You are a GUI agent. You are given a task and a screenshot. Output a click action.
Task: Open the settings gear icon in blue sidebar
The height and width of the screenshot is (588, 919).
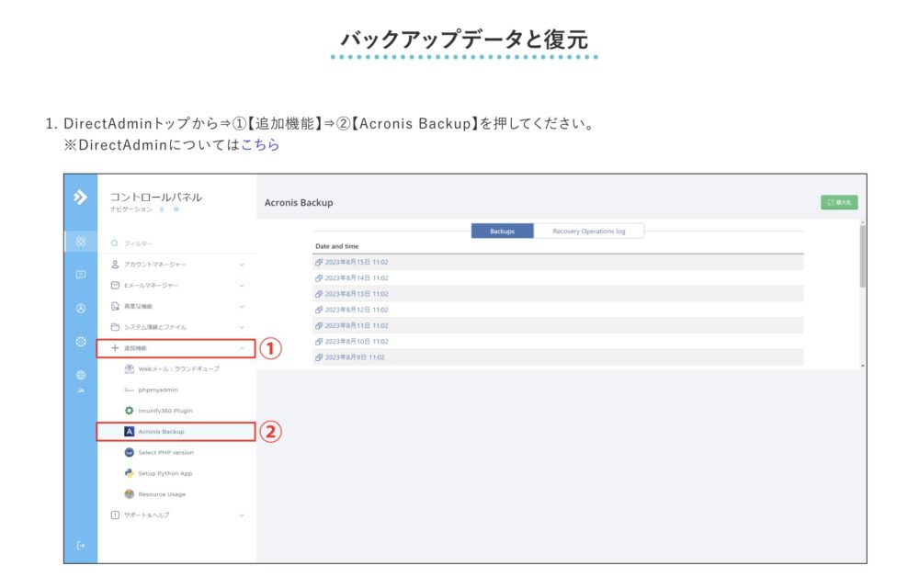[81, 342]
